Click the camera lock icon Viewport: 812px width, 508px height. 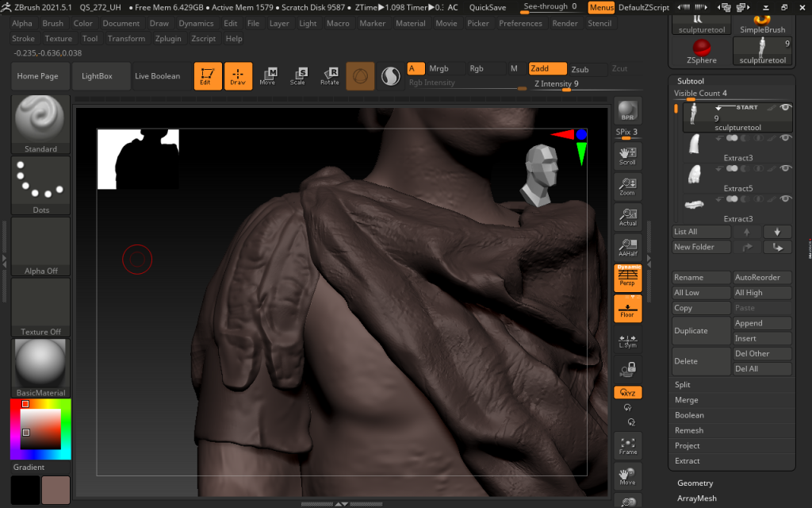[x=628, y=369]
